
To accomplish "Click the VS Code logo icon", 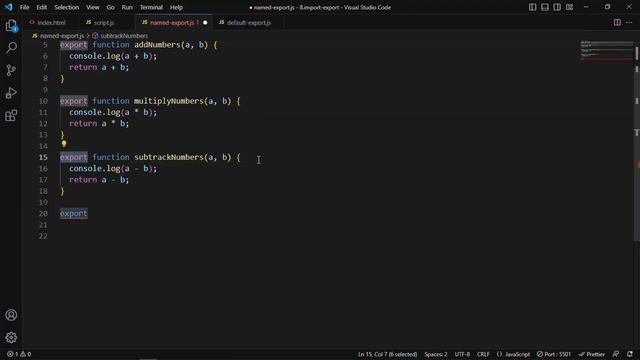I will click(9, 7).
